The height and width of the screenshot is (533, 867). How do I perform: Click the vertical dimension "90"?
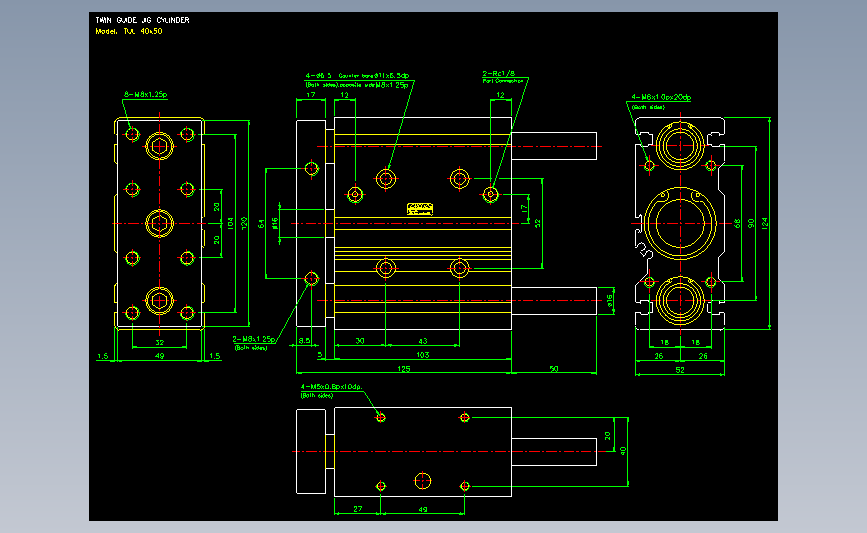coord(751,223)
